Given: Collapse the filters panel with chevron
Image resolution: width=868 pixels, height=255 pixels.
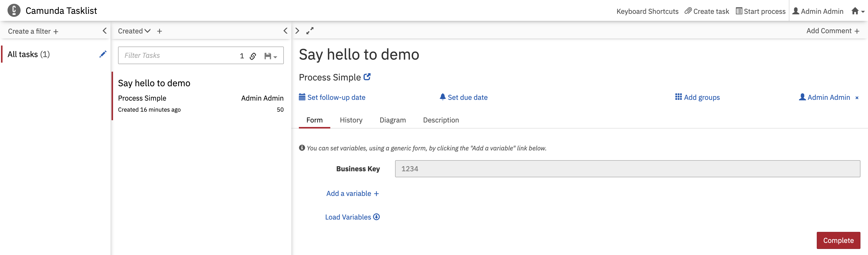Looking at the screenshot, I should (x=104, y=31).
